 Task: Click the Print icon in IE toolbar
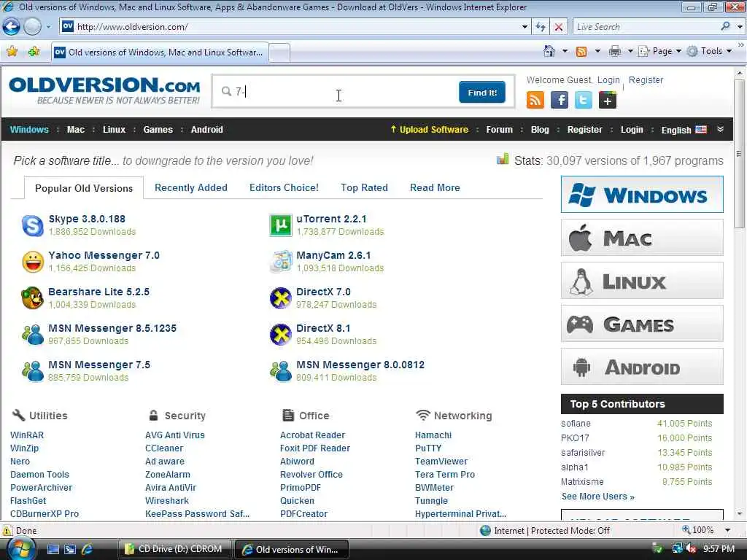614,51
